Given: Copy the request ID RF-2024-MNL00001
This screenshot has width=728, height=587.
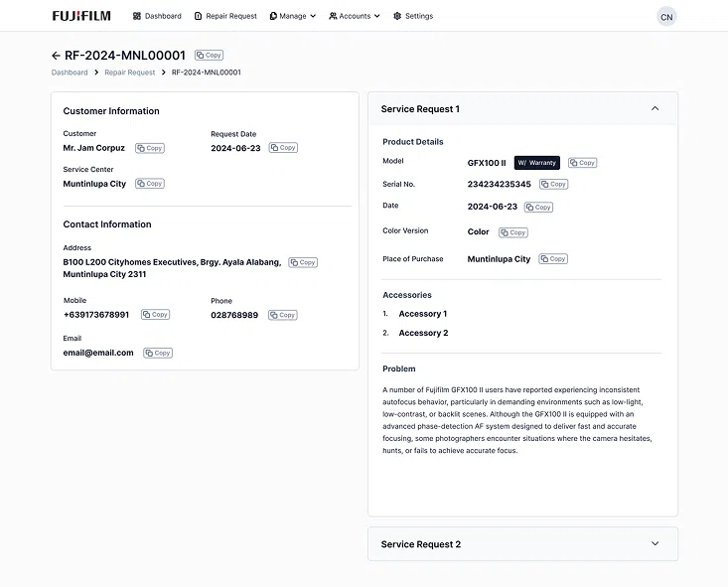Looking at the screenshot, I should coord(209,56).
